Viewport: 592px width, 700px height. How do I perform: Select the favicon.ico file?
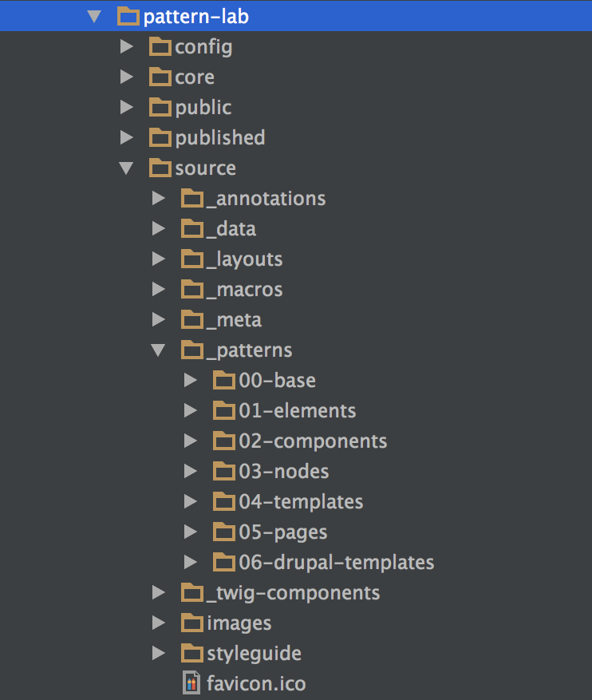click(255, 682)
